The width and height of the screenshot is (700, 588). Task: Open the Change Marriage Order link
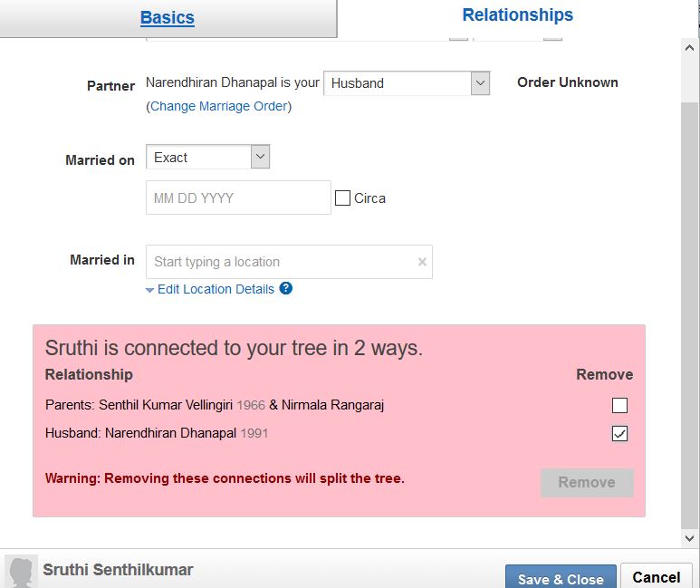coord(219,106)
